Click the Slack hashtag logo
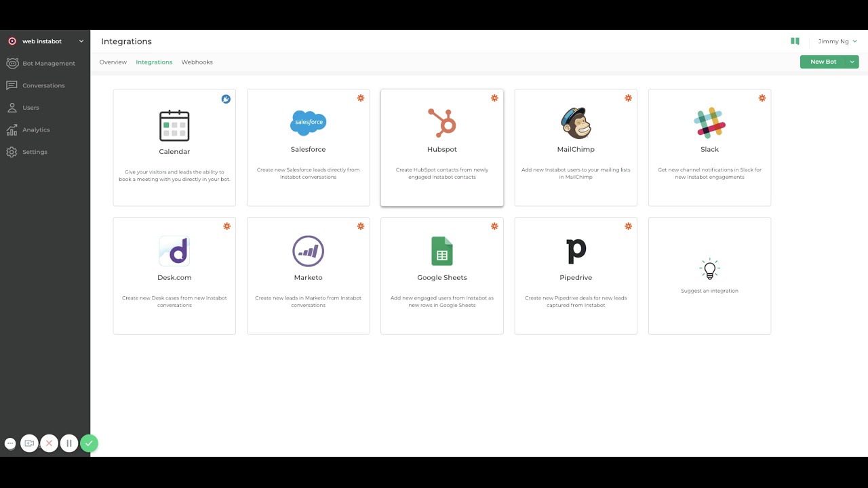This screenshot has height=488, width=868. [x=709, y=123]
